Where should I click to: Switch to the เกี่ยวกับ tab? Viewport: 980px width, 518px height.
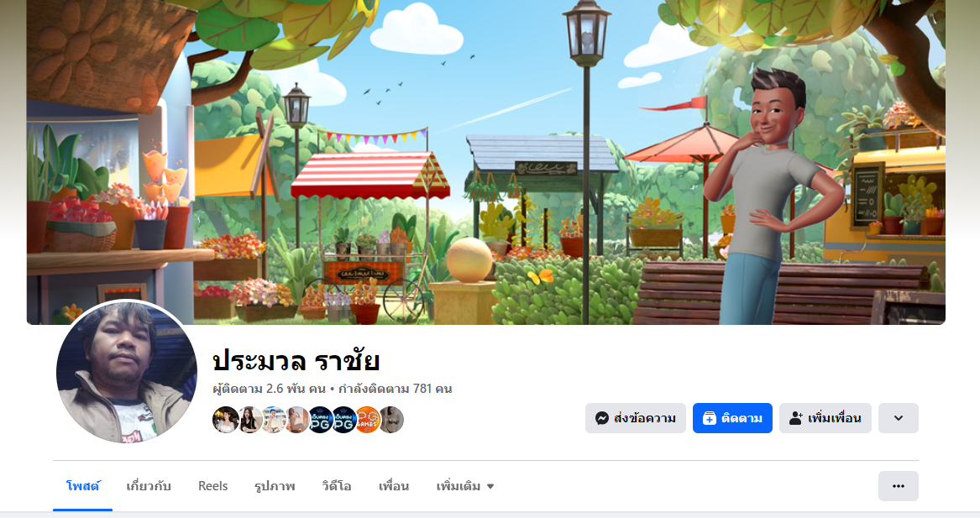pyautogui.click(x=148, y=486)
